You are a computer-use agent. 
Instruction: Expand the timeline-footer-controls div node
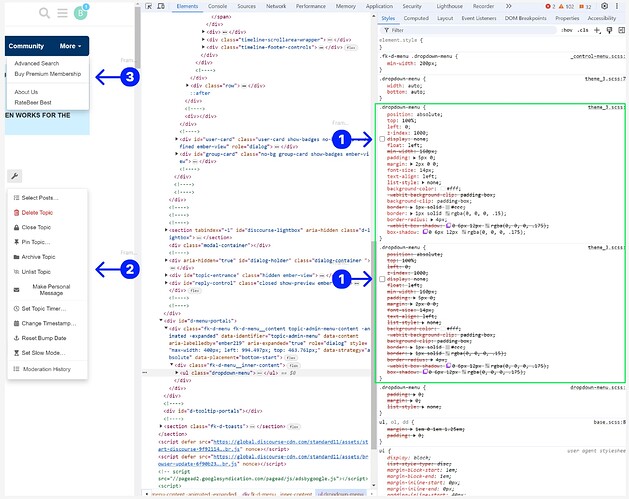203,47
